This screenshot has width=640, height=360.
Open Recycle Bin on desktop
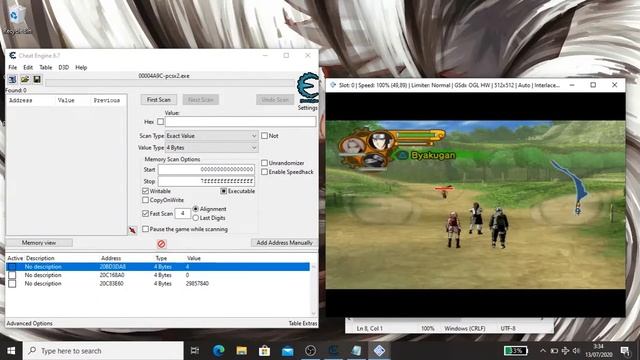click(x=16, y=20)
